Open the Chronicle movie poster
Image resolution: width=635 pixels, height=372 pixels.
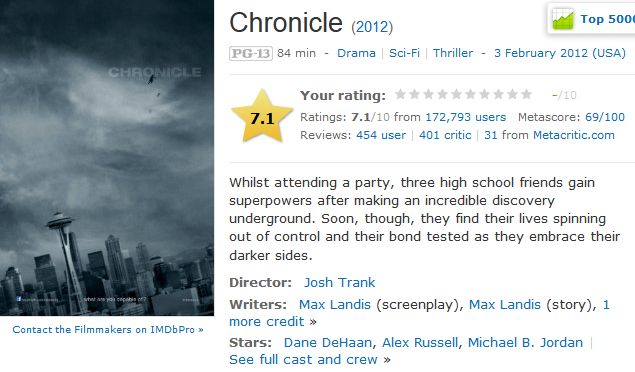[x=107, y=157]
